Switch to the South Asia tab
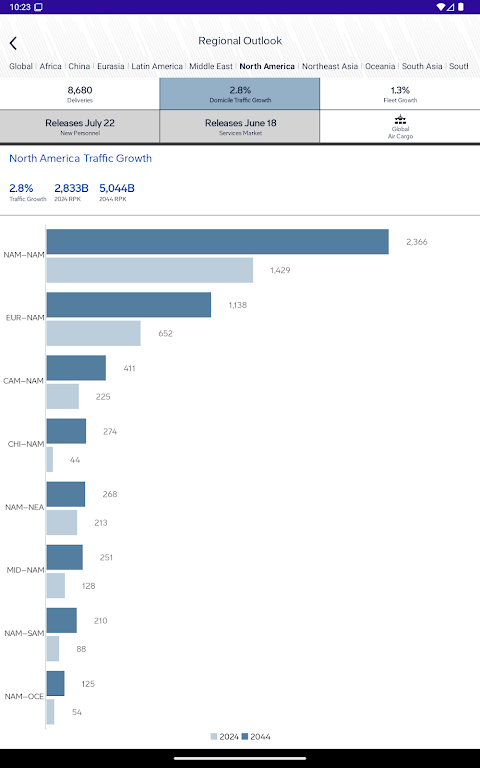The width and height of the screenshot is (480, 768). [x=422, y=66]
